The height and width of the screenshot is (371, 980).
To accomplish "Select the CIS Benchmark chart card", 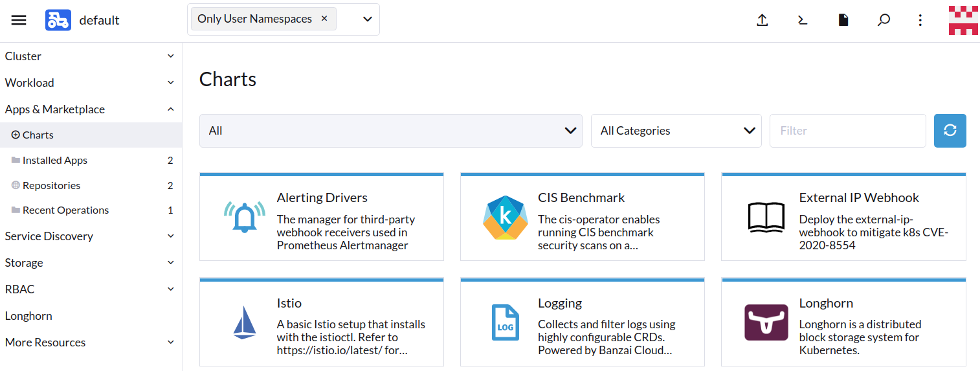I will tap(582, 218).
